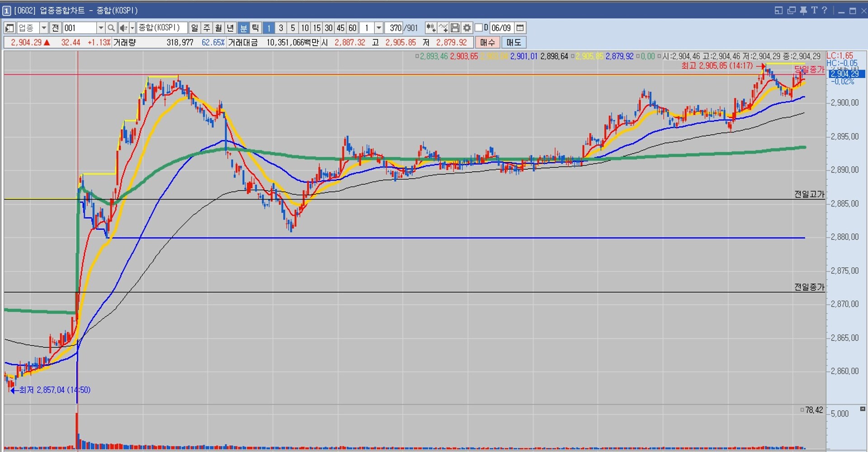
Task: Switch the chart period to 일 (daily)
Action: (x=194, y=28)
